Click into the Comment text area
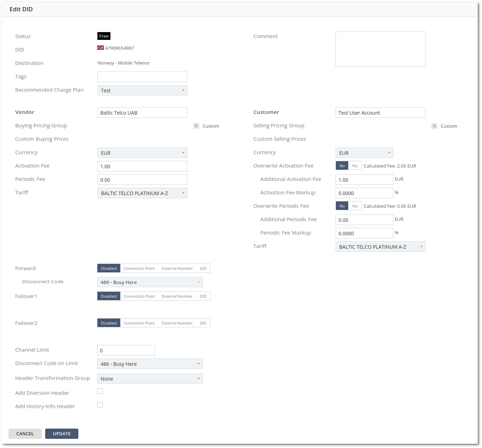This screenshot has width=482, height=448. (x=380, y=49)
